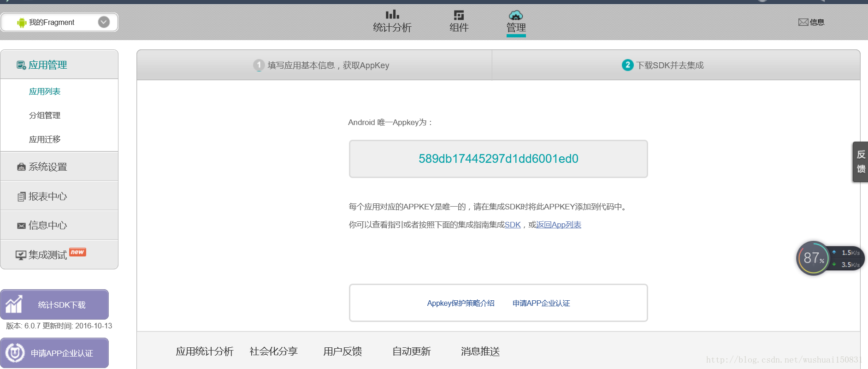868x369 pixels.
Task: Open the SDK hyperlink
Action: pyautogui.click(x=513, y=225)
